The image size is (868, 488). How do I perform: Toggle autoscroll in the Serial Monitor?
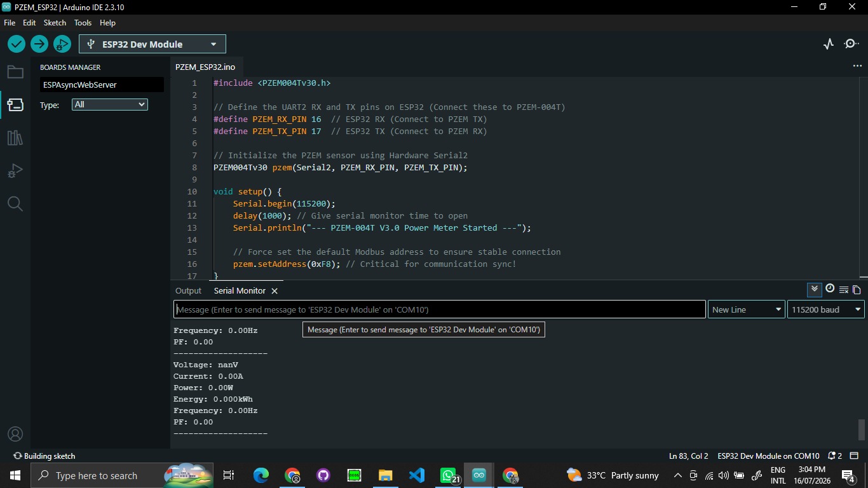(x=815, y=290)
